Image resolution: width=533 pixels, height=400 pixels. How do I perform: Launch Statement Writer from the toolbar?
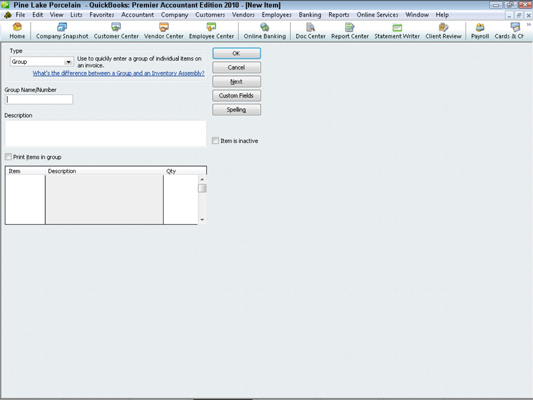pyautogui.click(x=397, y=31)
